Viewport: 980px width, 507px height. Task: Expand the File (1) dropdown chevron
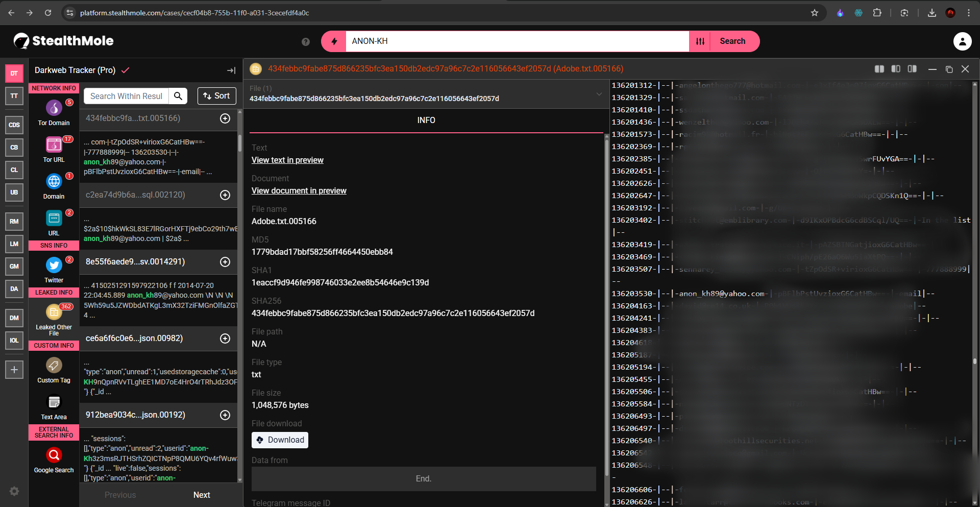point(599,94)
